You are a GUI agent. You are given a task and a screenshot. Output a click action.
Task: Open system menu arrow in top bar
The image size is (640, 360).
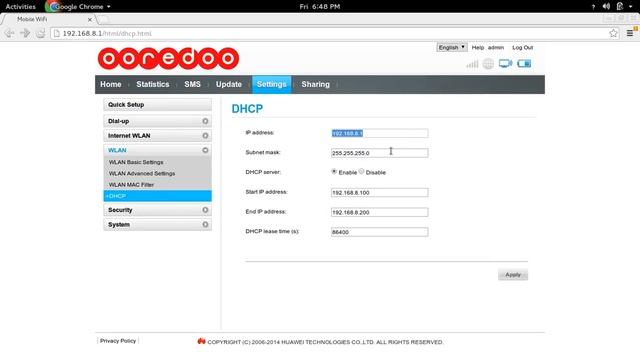click(x=631, y=7)
